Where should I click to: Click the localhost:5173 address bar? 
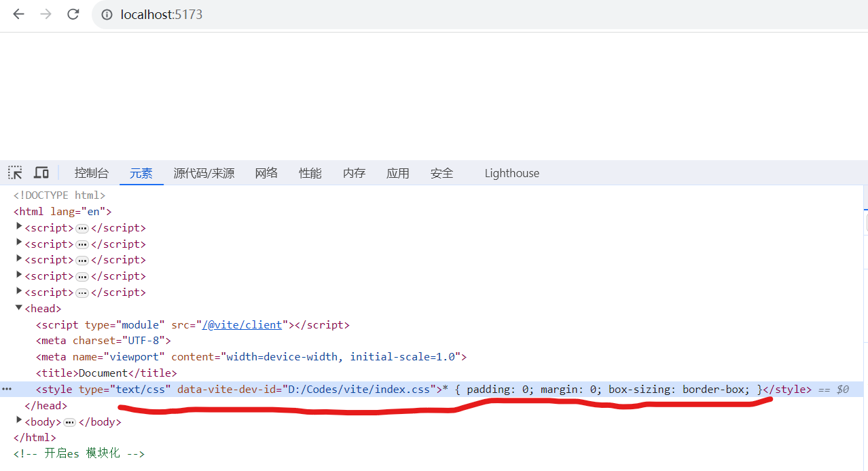pos(480,14)
